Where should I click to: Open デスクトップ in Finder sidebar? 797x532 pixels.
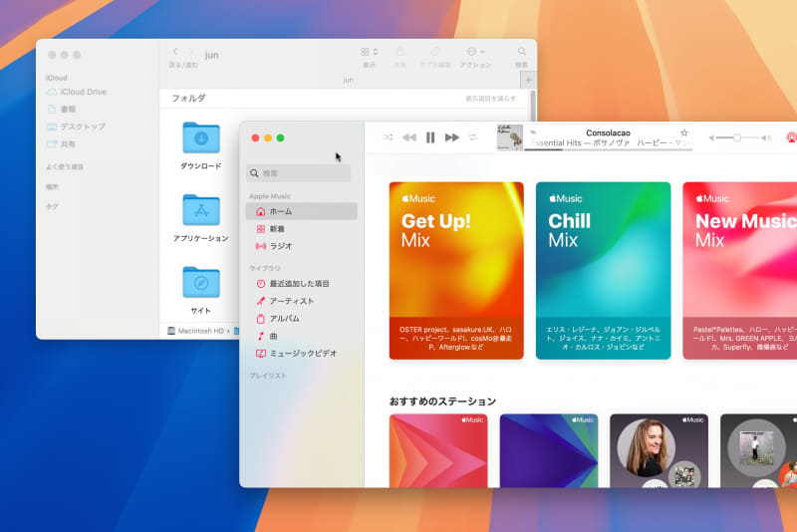(77, 127)
